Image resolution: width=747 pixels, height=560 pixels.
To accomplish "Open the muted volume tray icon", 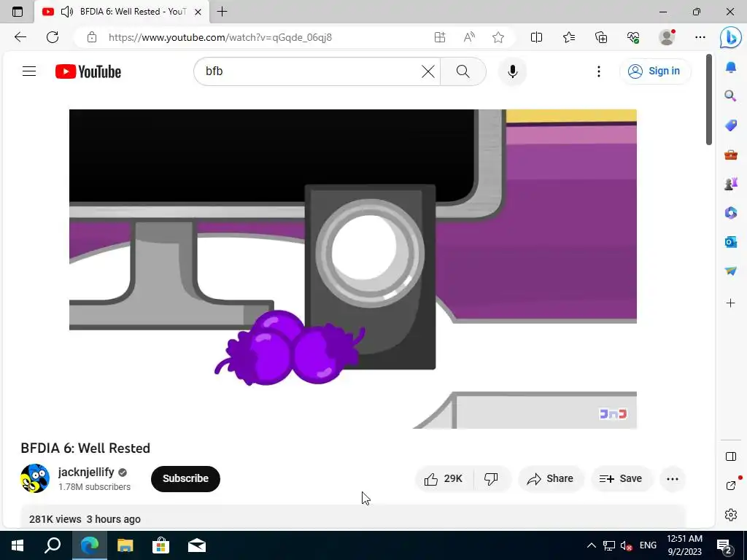I will click(x=626, y=545).
